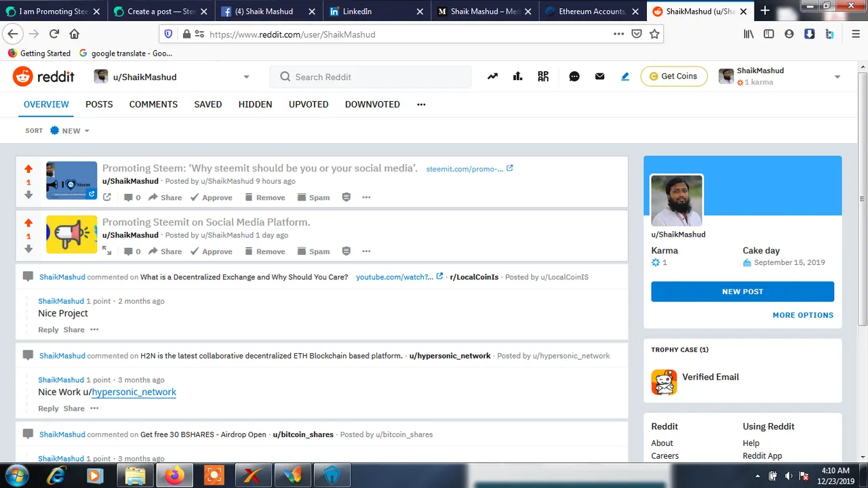Switch to the HIDDEN tab
Screen dimensions: 868x488
255,104
